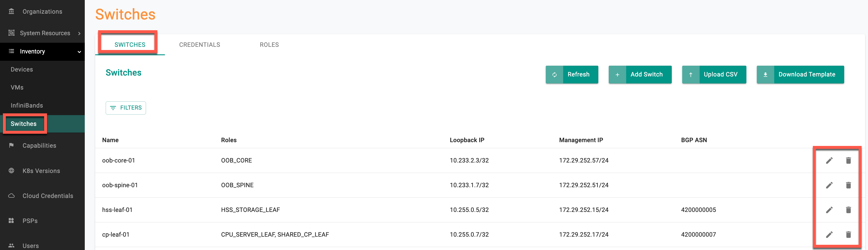This screenshot has width=868, height=250.
Task: Open the FILTERS button label
Action: 131,108
